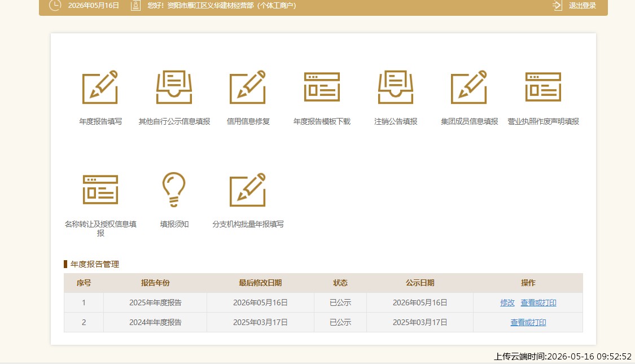Click the 2025年03月17日 last-modified date cell
Viewport: 635px width, 364px height.
(260, 322)
